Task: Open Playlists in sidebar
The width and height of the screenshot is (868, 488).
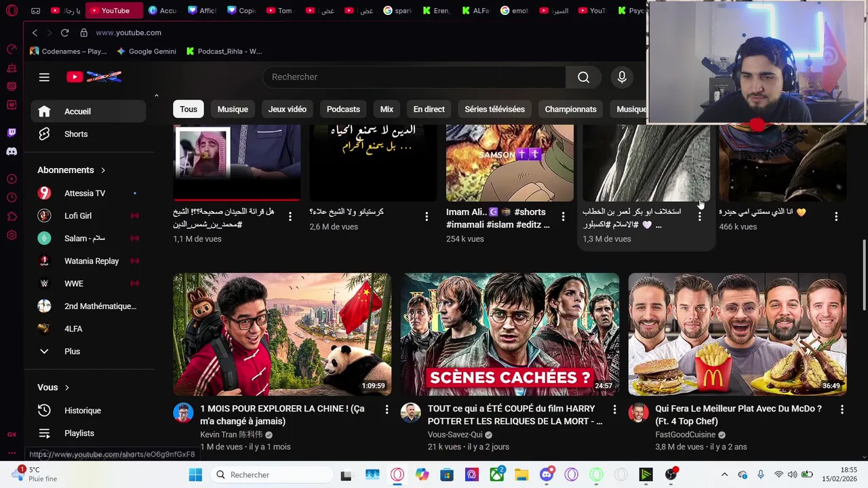Action: (x=88, y=433)
